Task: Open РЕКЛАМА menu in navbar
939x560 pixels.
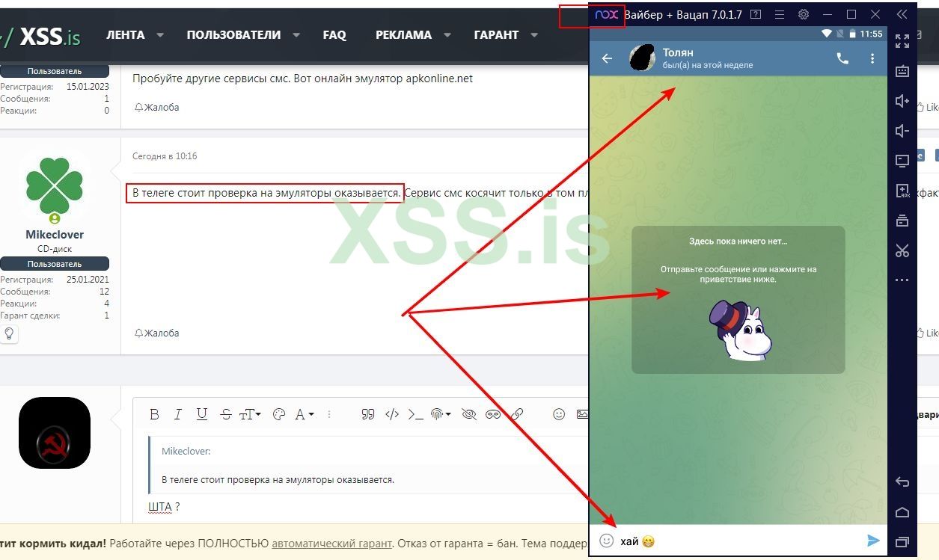Action: 403,34
